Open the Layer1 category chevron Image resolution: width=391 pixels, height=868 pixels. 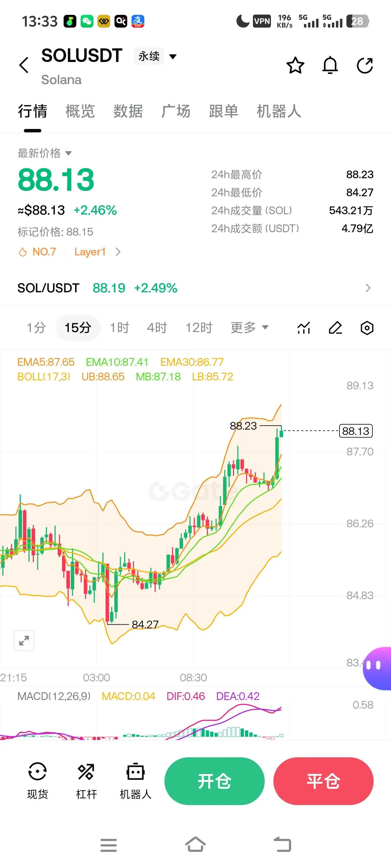point(118,252)
